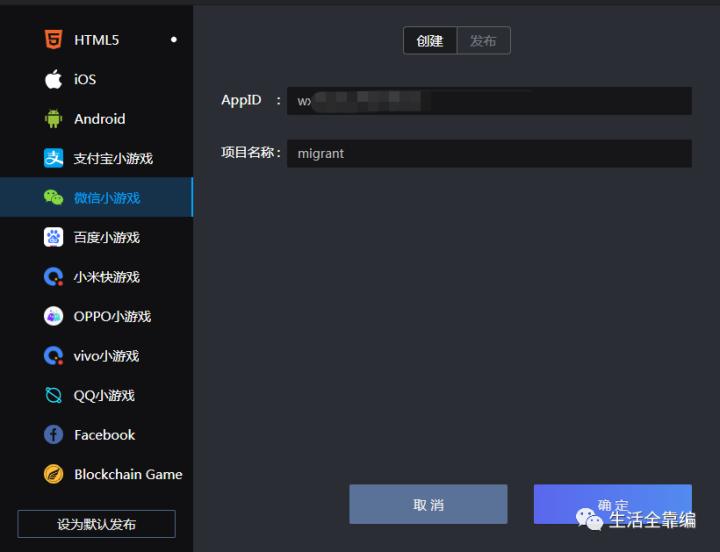Select Facebook platform label

click(x=105, y=435)
